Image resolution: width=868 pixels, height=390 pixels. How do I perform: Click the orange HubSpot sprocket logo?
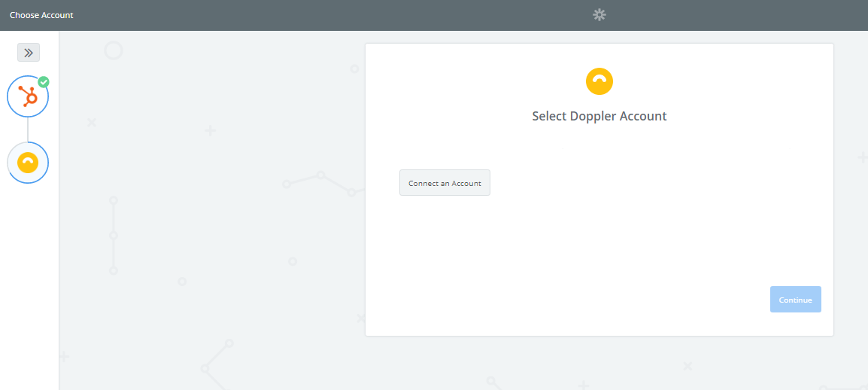pyautogui.click(x=28, y=96)
